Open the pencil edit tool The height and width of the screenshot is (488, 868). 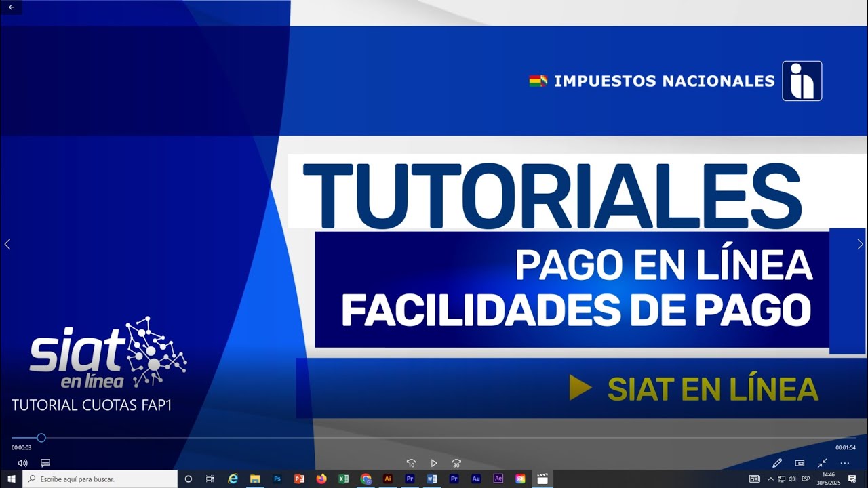(x=777, y=463)
